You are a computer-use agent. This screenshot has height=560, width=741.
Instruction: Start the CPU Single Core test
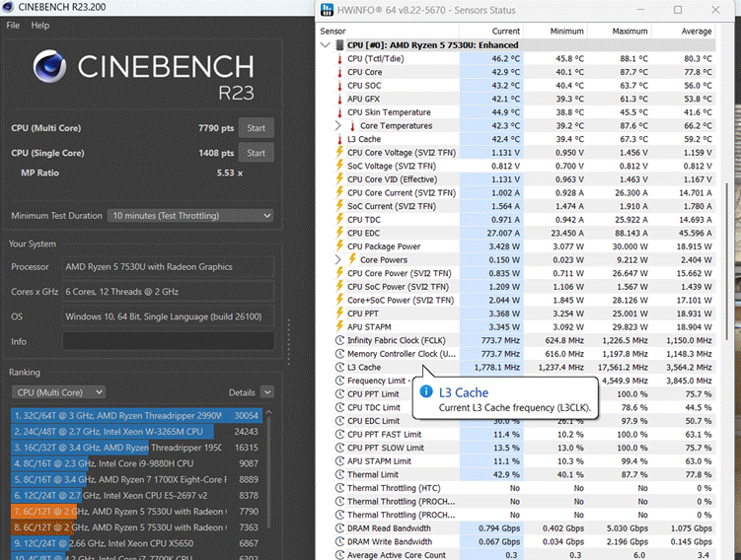pos(256,153)
